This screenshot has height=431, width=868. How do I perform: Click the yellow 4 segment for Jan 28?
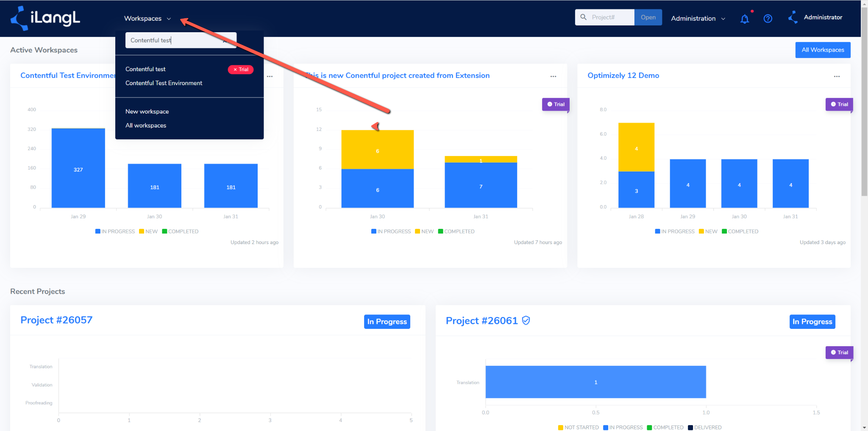[636, 147]
